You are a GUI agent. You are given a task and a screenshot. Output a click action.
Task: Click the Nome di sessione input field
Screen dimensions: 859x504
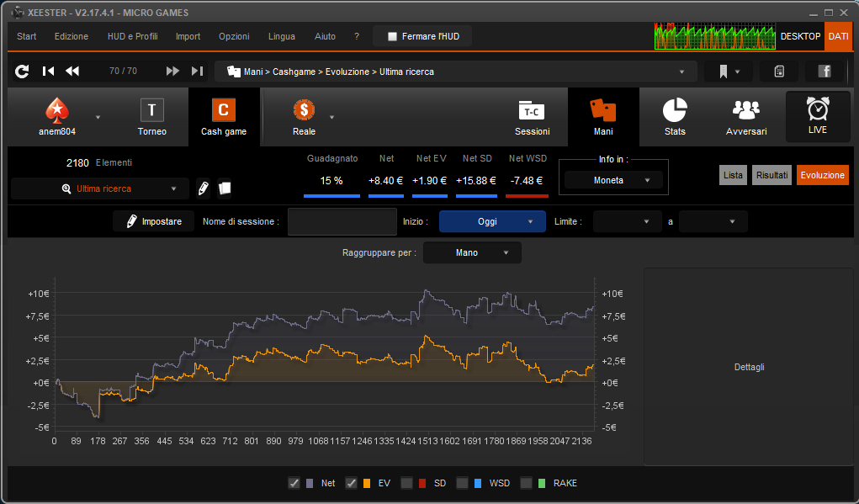point(342,222)
